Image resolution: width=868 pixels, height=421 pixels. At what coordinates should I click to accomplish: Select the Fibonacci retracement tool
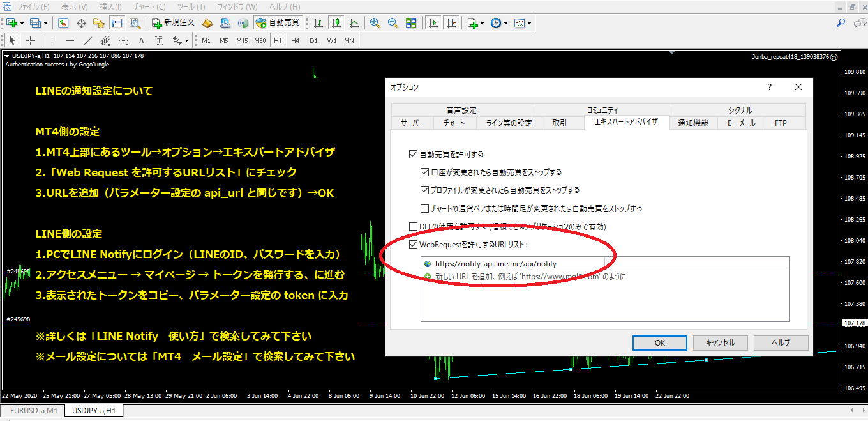tap(123, 40)
